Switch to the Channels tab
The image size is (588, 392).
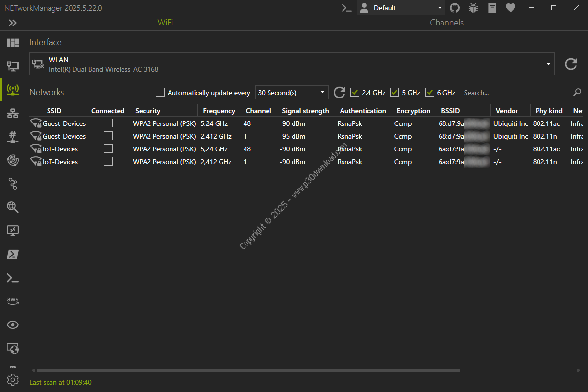pyautogui.click(x=446, y=23)
